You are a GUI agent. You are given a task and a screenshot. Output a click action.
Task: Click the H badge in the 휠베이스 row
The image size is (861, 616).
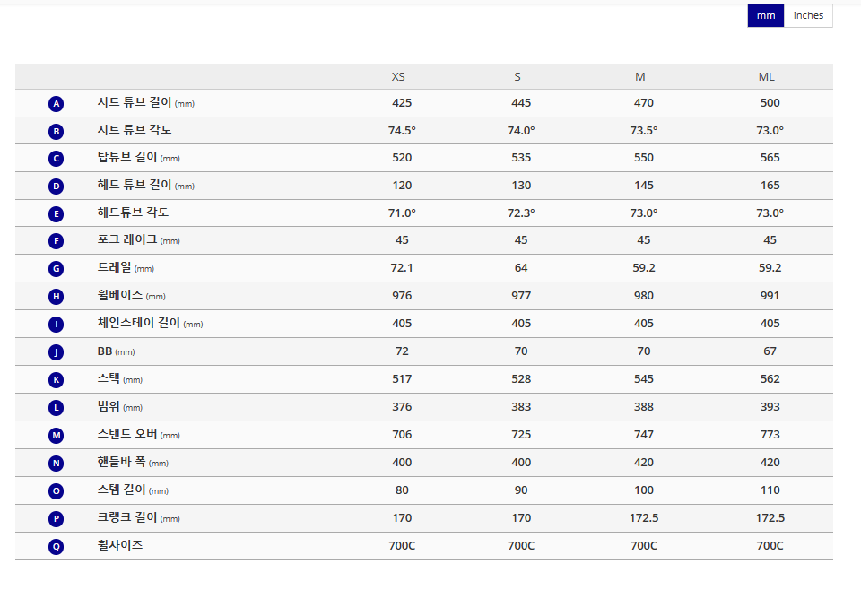pos(56,297)
